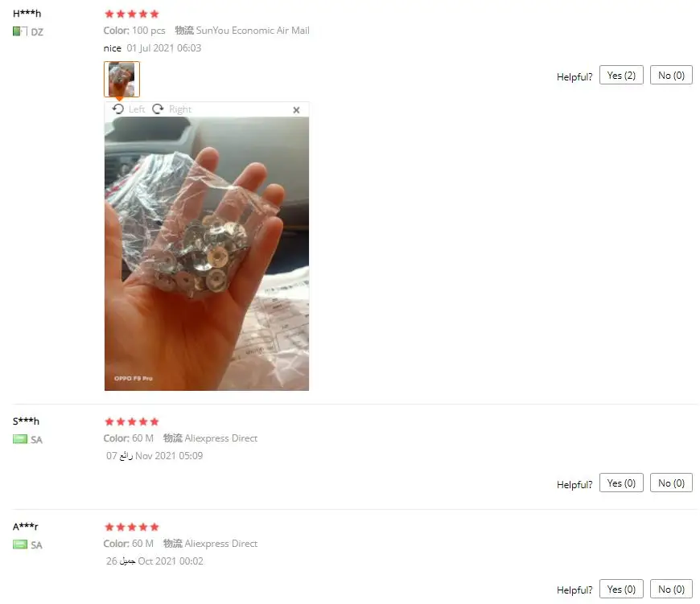Click the SA flag under S***h
The width and height of the screenshot is (700, 604).
[20, 439]
